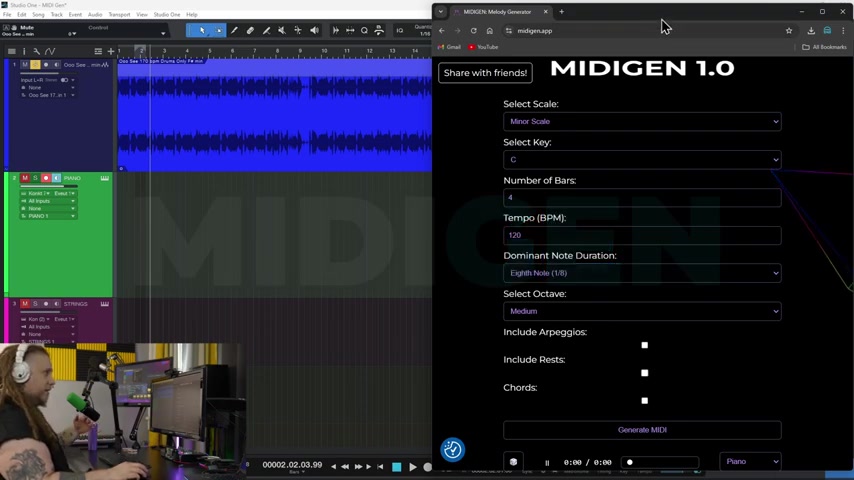
Task: Click the browser home icon
Action: 490,31
